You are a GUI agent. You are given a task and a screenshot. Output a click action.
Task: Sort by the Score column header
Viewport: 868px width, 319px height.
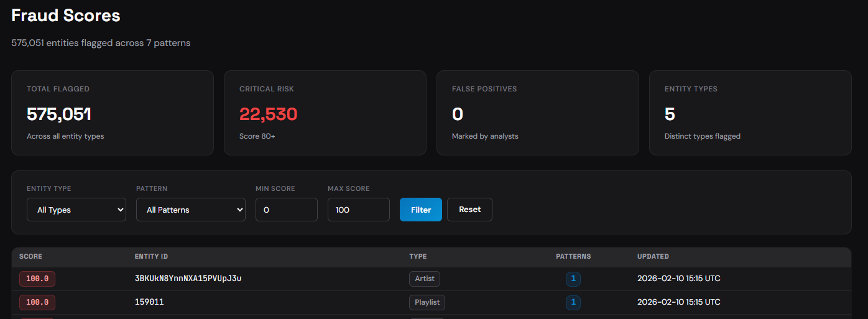(x=30, y=256)
